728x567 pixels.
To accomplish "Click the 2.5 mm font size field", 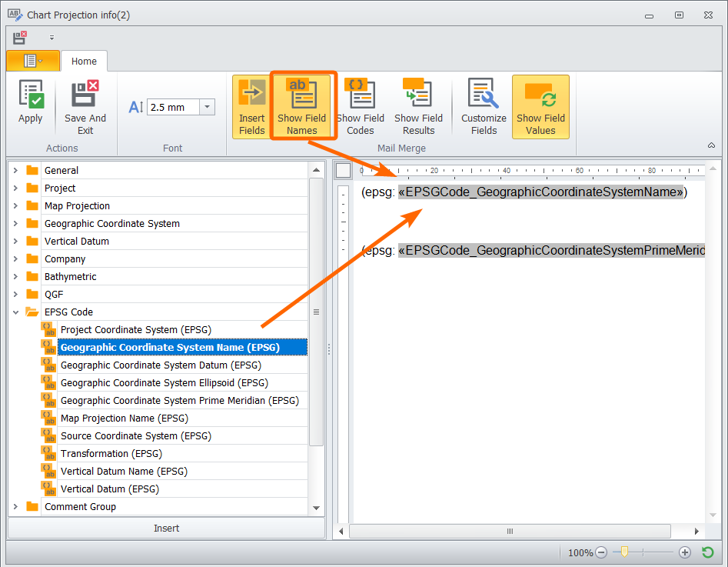I will pos(173,108).
